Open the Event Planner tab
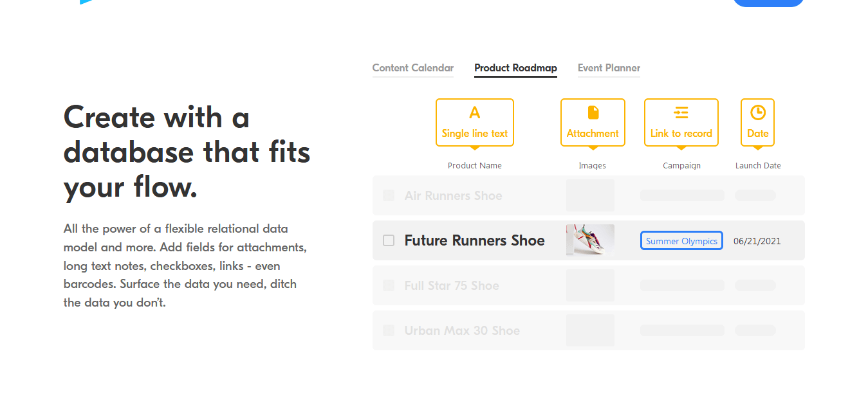This screenshot has width=868, height=412. 609,68
